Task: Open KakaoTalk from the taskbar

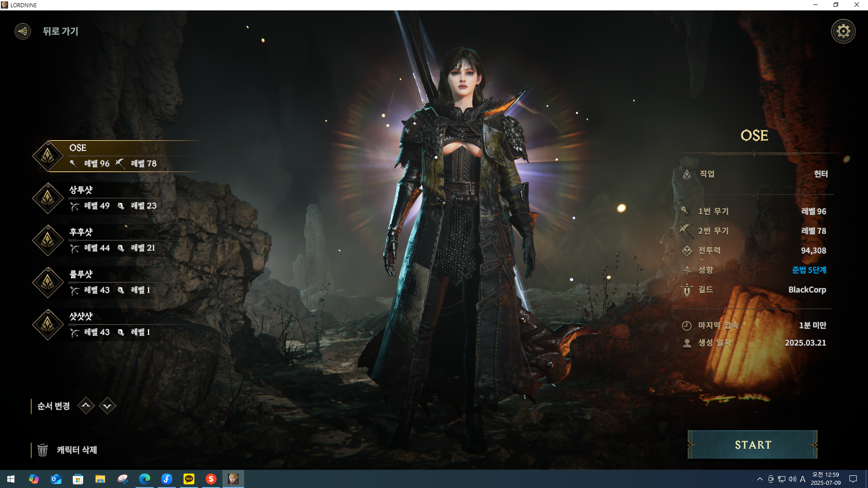Action: coord(189,479)
